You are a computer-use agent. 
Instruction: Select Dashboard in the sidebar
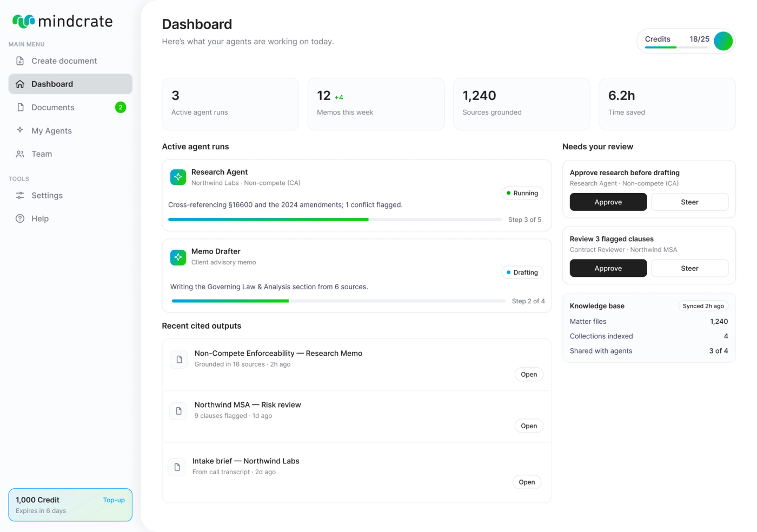(70, 84)
